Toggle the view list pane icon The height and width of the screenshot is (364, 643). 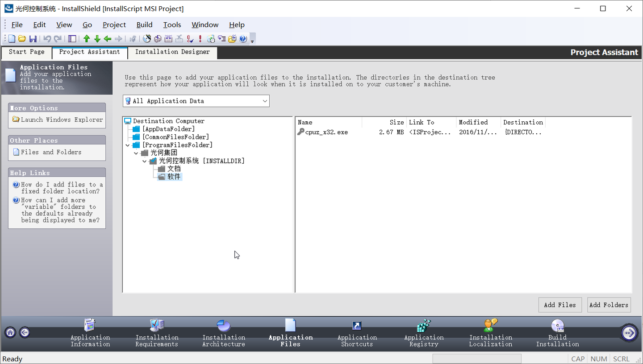point(72,39)
